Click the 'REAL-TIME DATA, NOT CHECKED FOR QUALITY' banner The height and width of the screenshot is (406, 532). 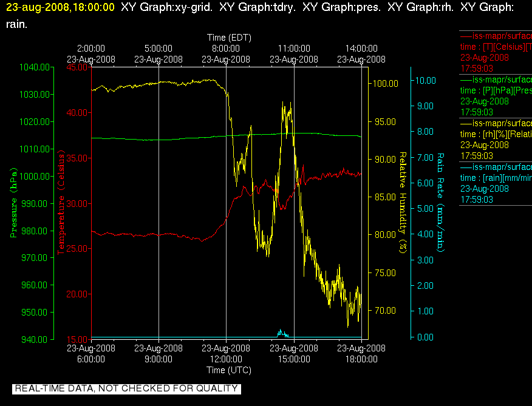click(126, 388)
